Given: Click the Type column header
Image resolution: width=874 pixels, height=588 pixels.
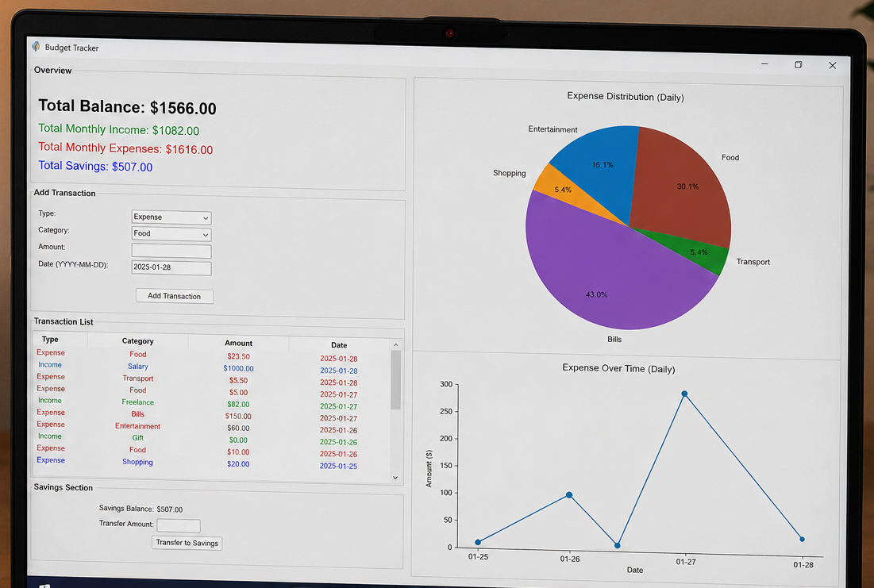Looking at the screenshot, I should [x=50, y=340].
